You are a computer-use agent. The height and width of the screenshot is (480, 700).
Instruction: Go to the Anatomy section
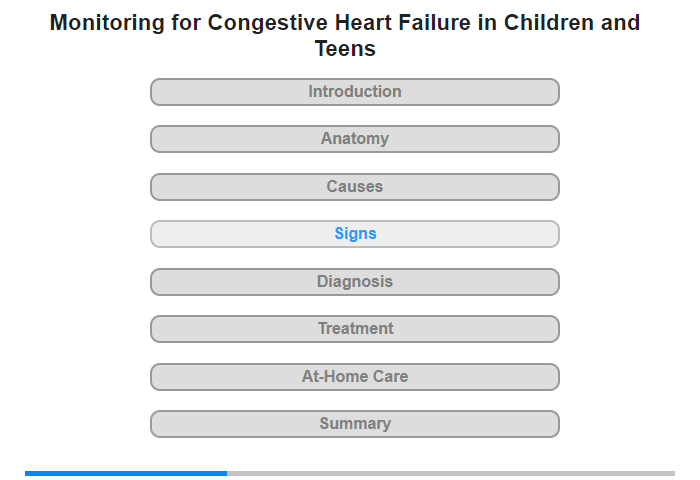click(355, 139)
